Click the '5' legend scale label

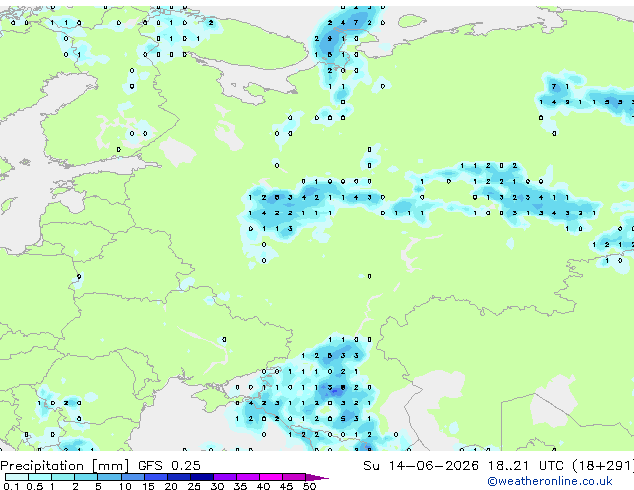click(98, 486)
